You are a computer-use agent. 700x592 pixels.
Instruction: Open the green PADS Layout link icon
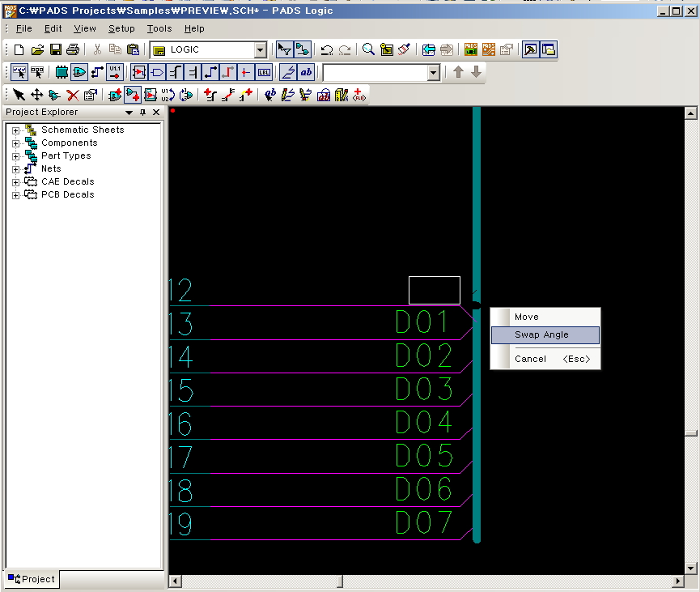[470, 49]
